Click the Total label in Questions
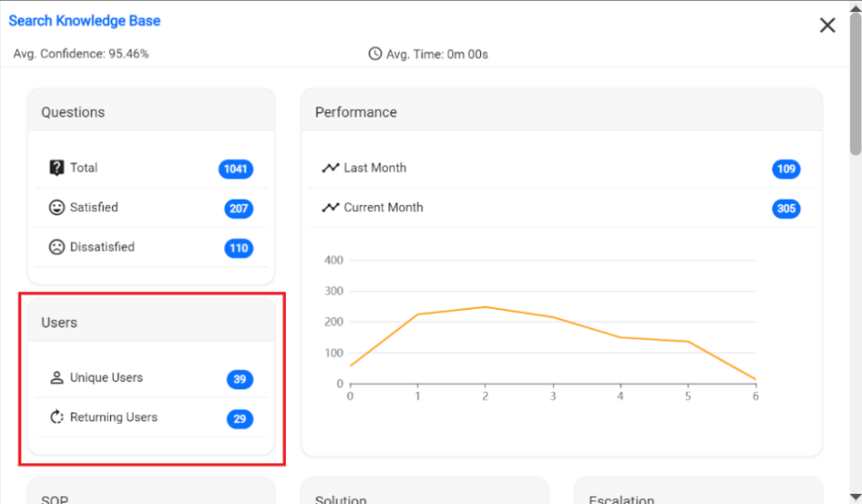 83,168
